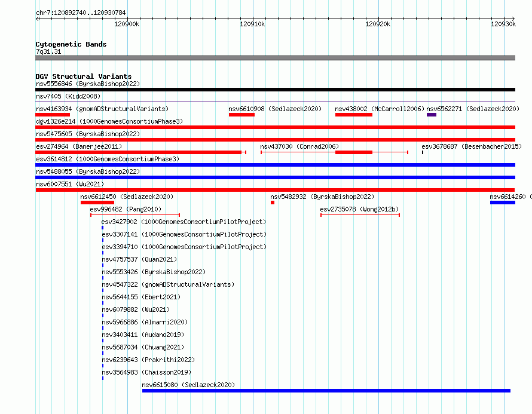Click the 120920k ruler tick label
The height and width of the screenshot is (414, 532).
click(378, 24)
